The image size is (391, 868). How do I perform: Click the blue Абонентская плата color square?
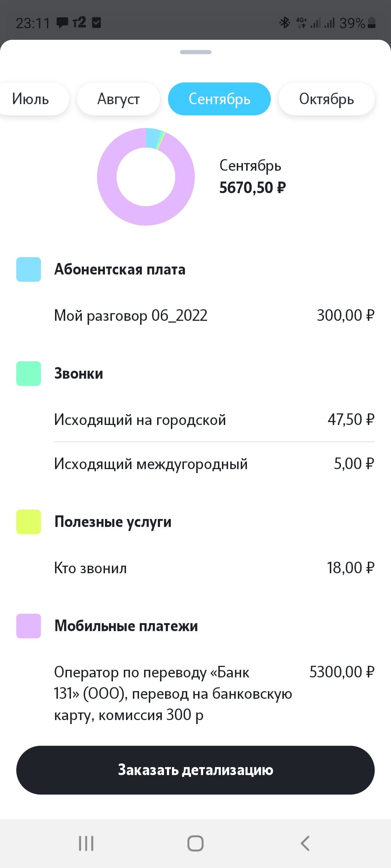[29, 269]
